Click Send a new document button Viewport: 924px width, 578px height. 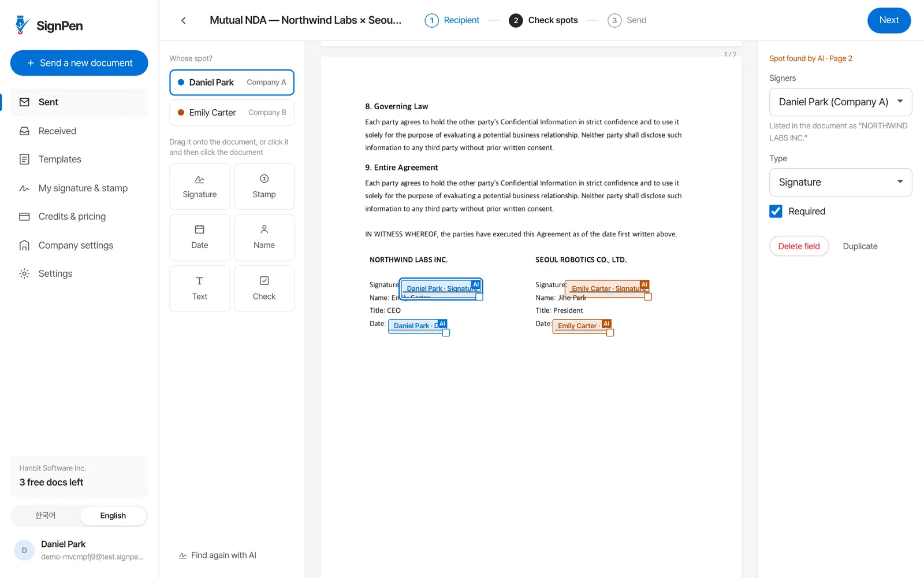coord(79,63)
